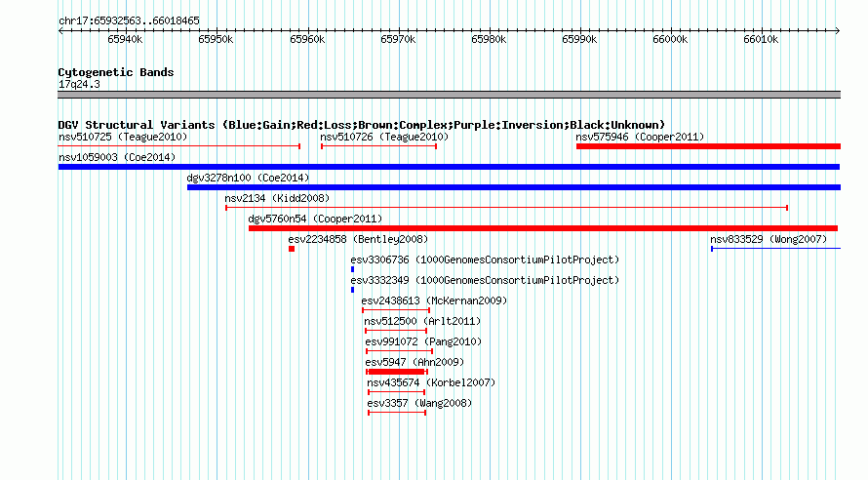The height and width of the screenshot is (480, 868).
Task: Open the esv2234858 (Bentley2008) label
Action: [358, 239]
